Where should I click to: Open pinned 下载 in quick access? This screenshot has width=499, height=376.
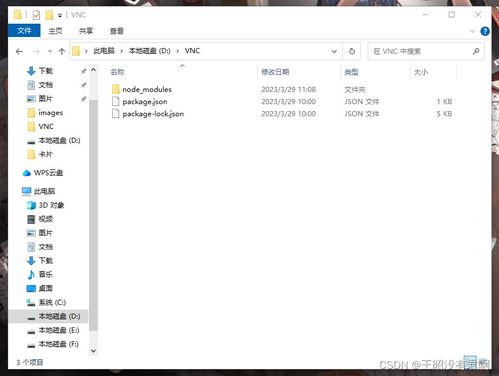[46, 71]
